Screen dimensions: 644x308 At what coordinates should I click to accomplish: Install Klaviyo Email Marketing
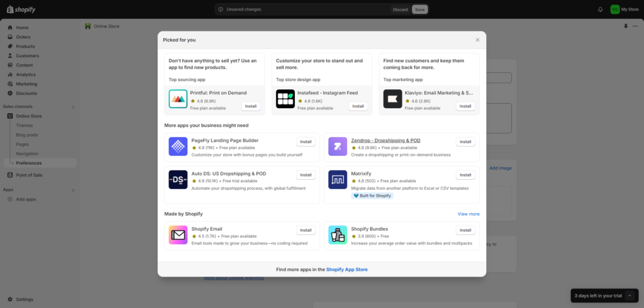click(x=465, y=106)
